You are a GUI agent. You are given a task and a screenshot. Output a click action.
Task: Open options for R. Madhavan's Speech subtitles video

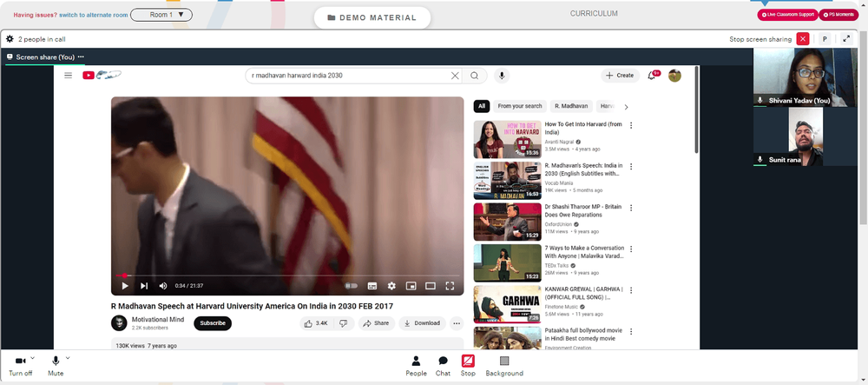click(x=630, y=166)
